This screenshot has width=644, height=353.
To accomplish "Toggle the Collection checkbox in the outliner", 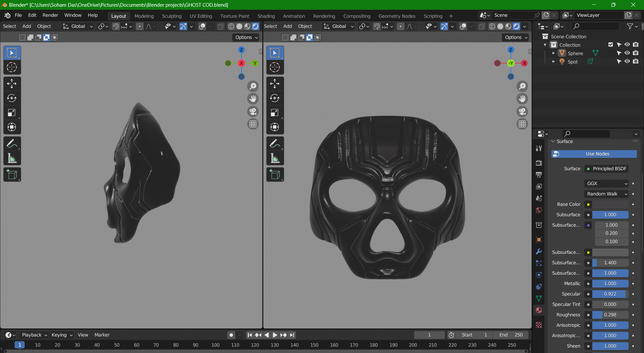I will 610,44.
